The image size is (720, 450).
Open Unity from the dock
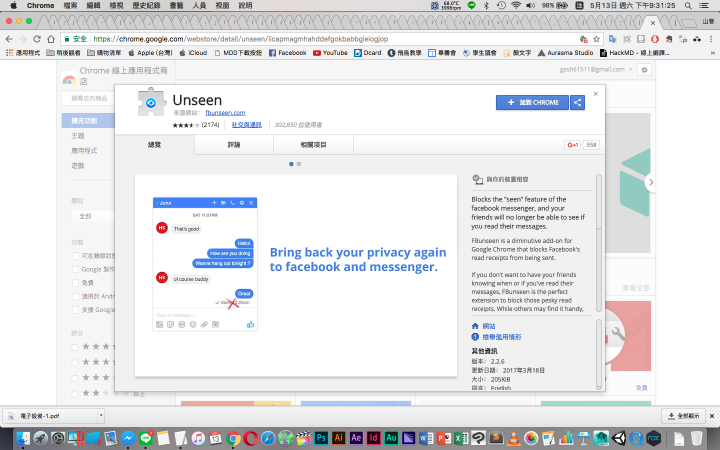point(619,438)
